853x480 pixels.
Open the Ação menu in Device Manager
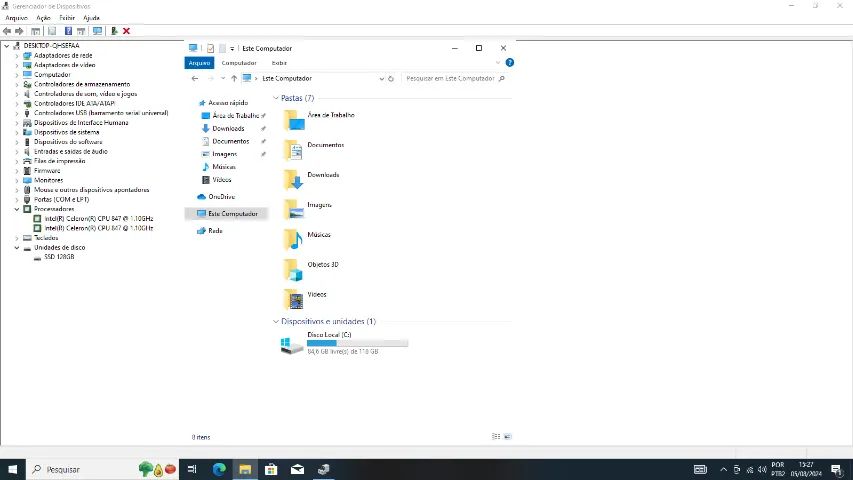[x=44, y=18]
